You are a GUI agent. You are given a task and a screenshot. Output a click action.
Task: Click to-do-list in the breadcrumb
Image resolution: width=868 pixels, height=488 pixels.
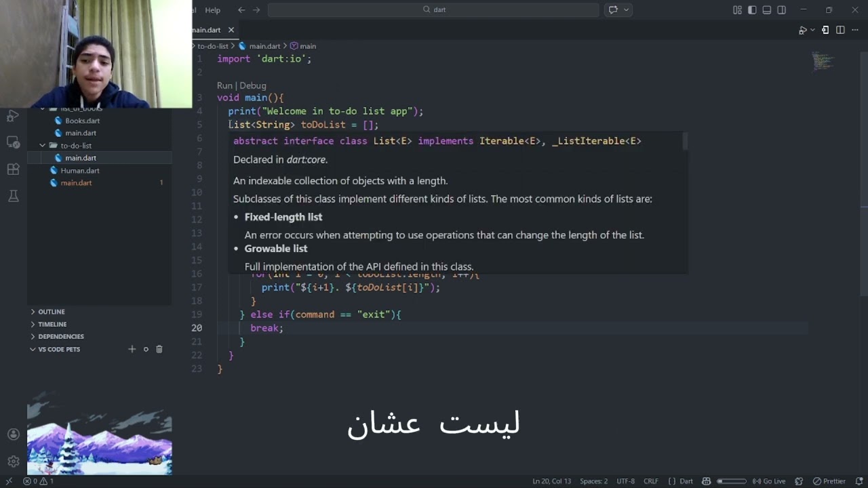click(213, 46)
